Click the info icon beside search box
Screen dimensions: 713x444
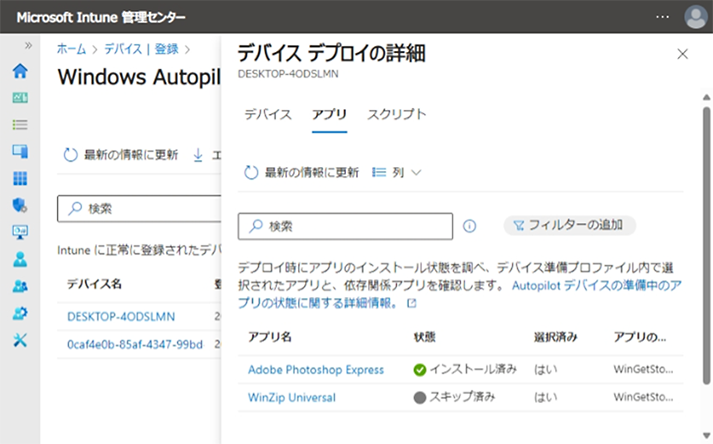[x=469, y=226]
